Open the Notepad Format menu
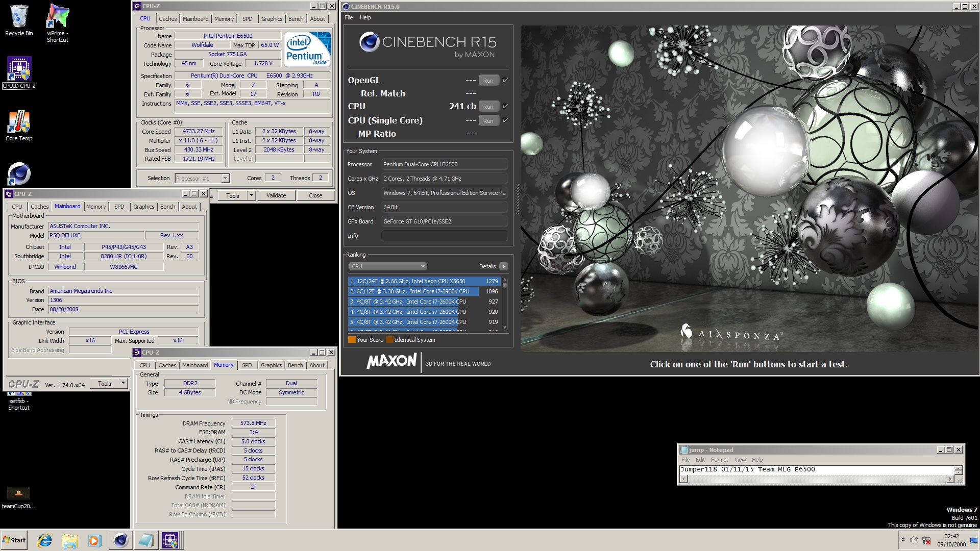This screenshot has height=551, width=980. point(720,460)
